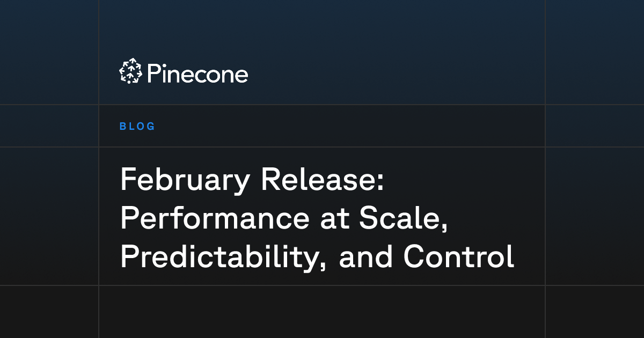644x338 pixels.
Task: Click the word "at" in the headline
Action: (x=328, y=219)
